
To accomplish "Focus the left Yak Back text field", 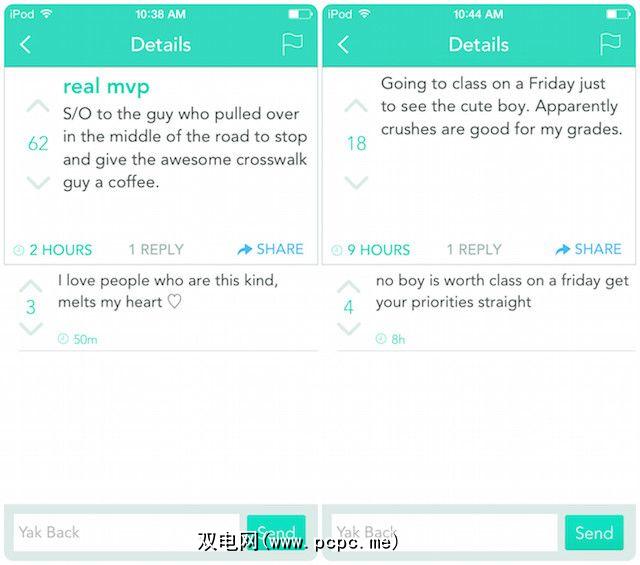I will click(x=126, y=532).
